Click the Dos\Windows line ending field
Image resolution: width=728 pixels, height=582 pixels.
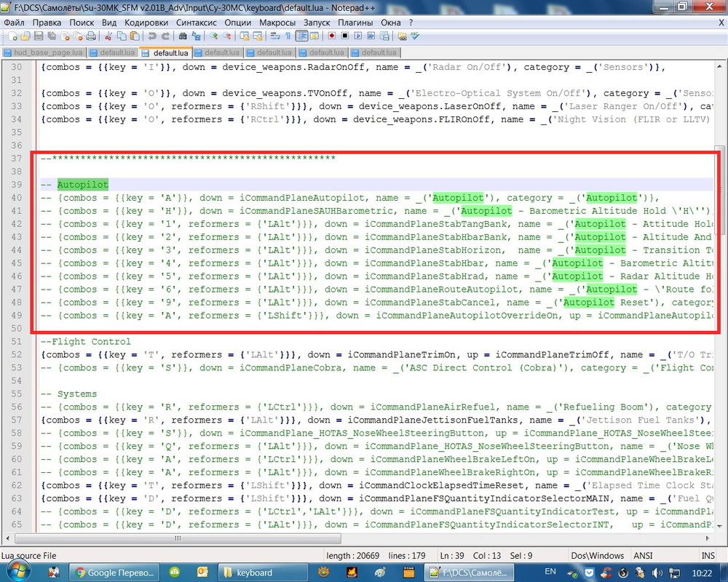[x=598, y=556]
